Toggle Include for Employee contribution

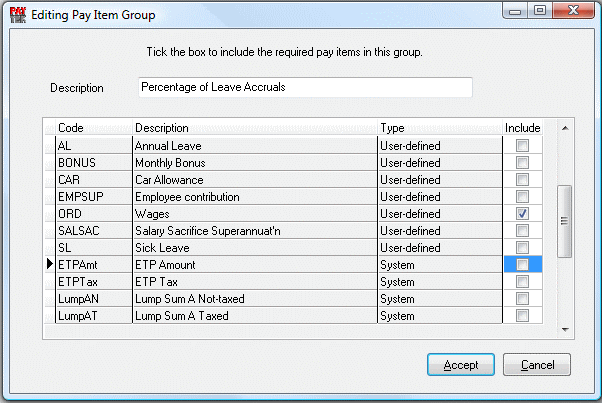(x=522, y=197)
